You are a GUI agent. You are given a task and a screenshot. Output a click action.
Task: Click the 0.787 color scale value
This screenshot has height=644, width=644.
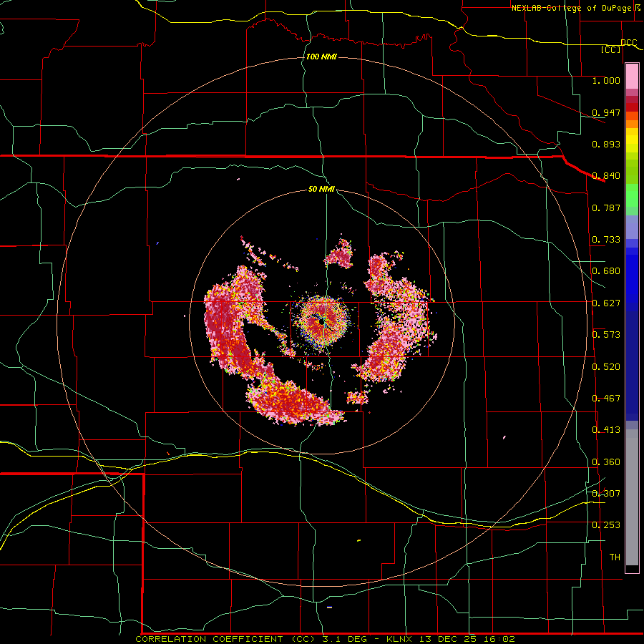606,208
